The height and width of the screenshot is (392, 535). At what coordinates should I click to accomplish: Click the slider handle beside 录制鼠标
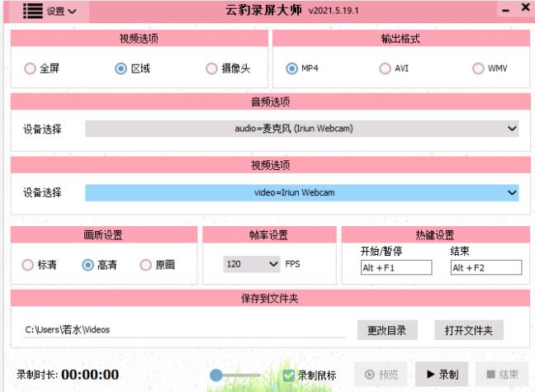tap(216, 375)
